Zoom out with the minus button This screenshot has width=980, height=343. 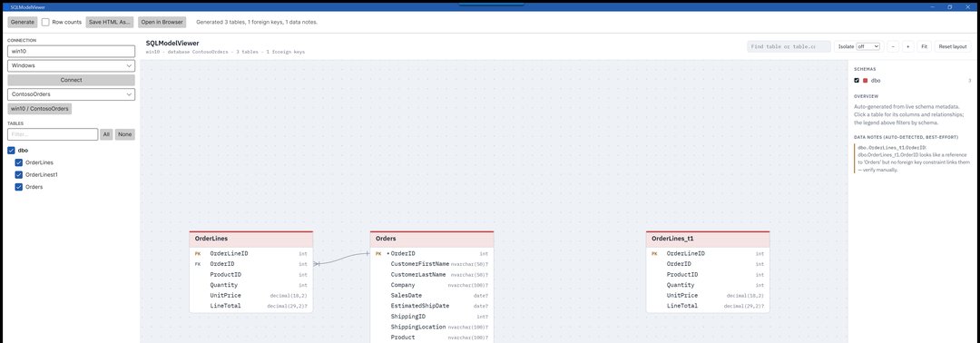[893, 47]
